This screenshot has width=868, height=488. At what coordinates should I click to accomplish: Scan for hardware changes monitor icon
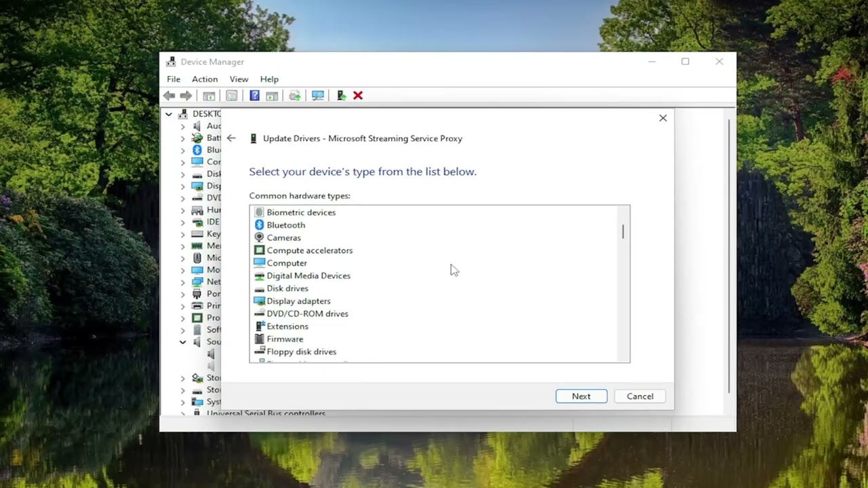click(x=317, y=96)
